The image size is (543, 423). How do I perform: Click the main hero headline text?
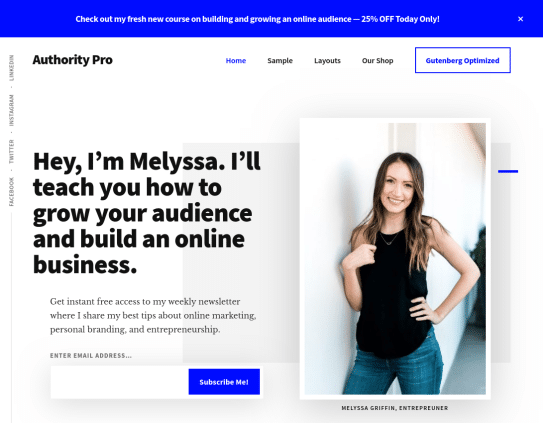tap(147, 213)
